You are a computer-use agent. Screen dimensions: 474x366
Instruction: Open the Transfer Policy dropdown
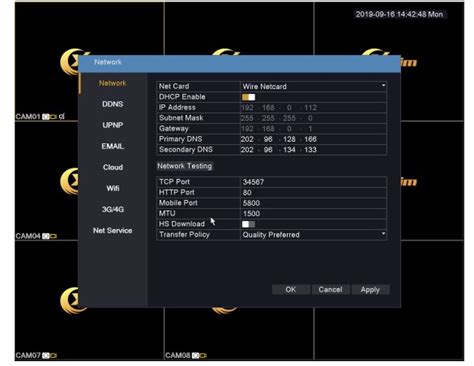coord(313,235)
